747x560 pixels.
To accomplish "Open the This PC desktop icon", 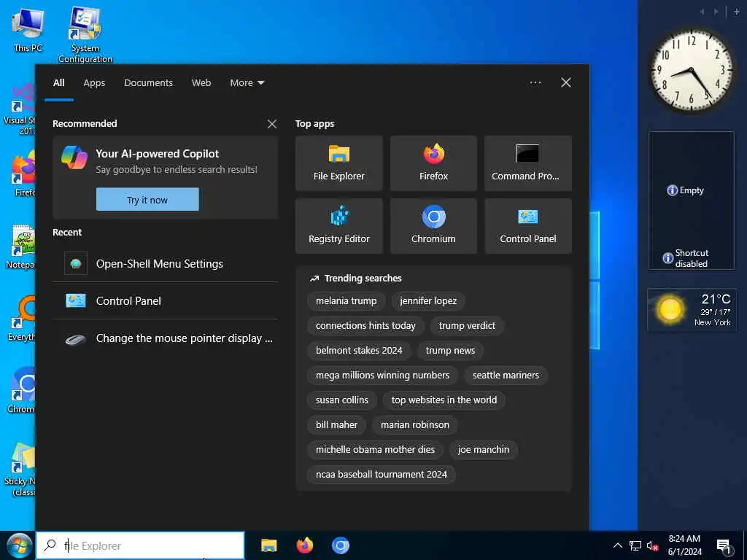I will (x=28, y=30).
